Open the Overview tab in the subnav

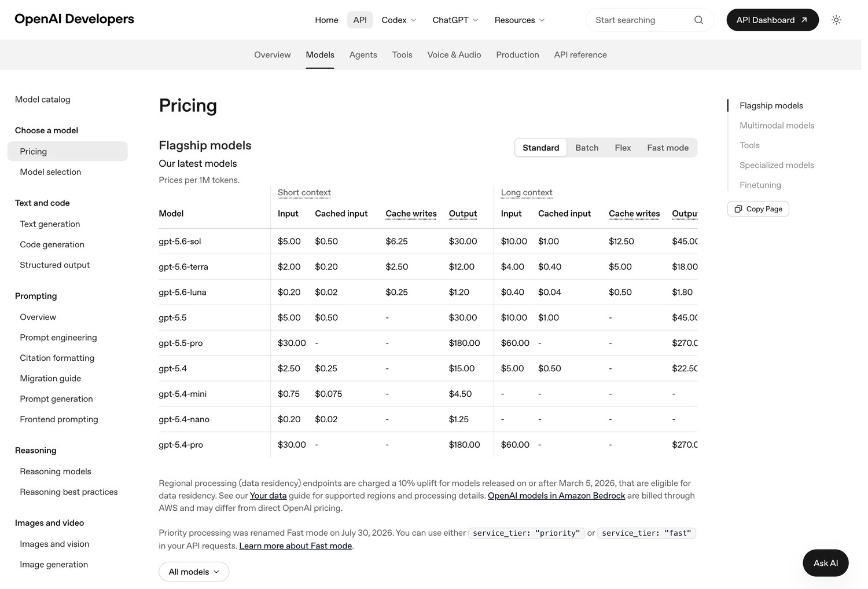tap(273, 54)
